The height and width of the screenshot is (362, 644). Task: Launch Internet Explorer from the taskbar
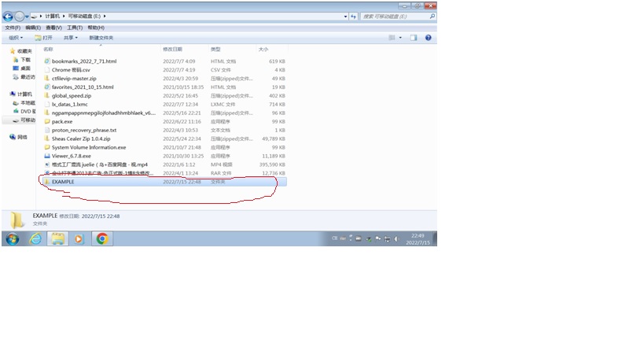tap(35, 238)
